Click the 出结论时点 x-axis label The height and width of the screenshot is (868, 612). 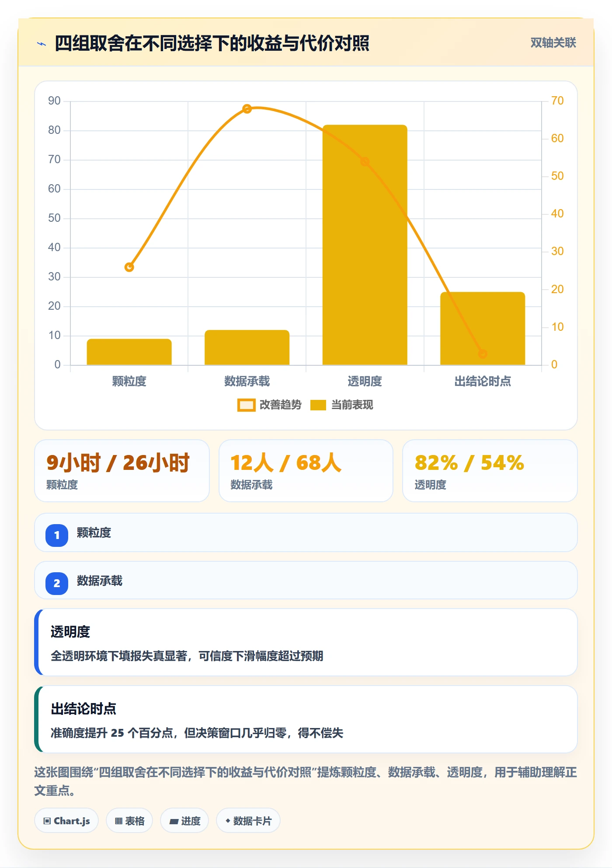(x=483, y=381)
